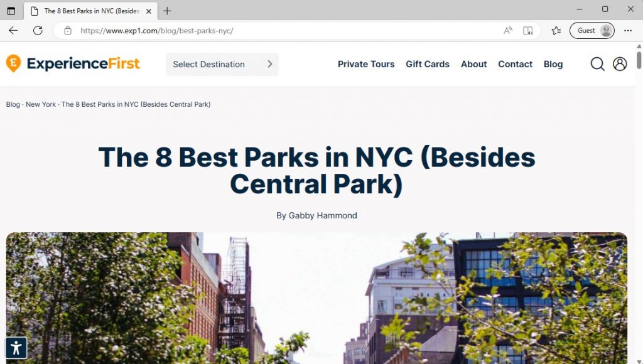Click the Read aloud icon in address bar

(508, 30)
